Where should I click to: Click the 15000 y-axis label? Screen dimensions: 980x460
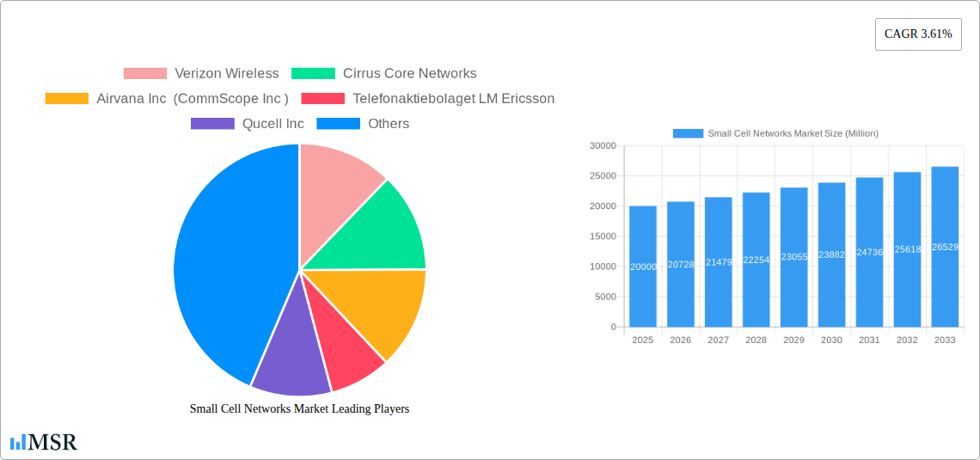(x=603, y=236)
